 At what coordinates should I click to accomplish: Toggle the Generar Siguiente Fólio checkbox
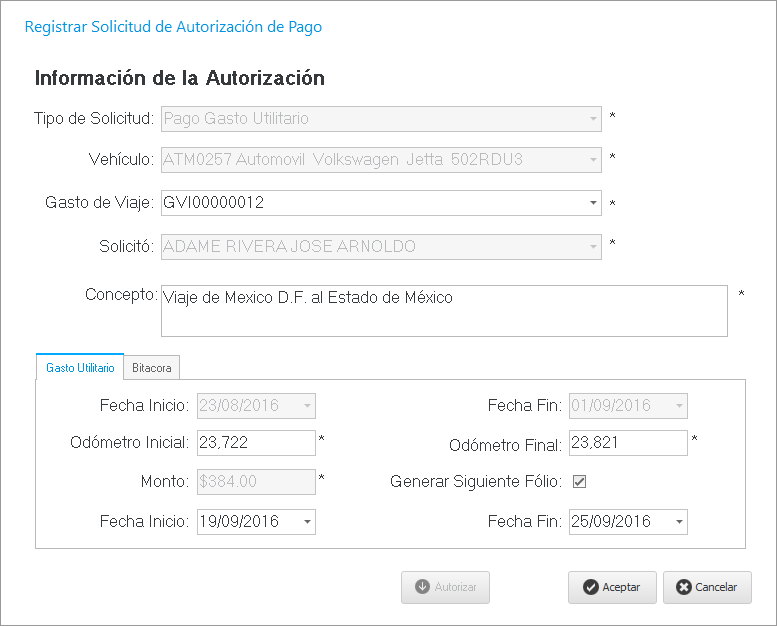(579, 481)
